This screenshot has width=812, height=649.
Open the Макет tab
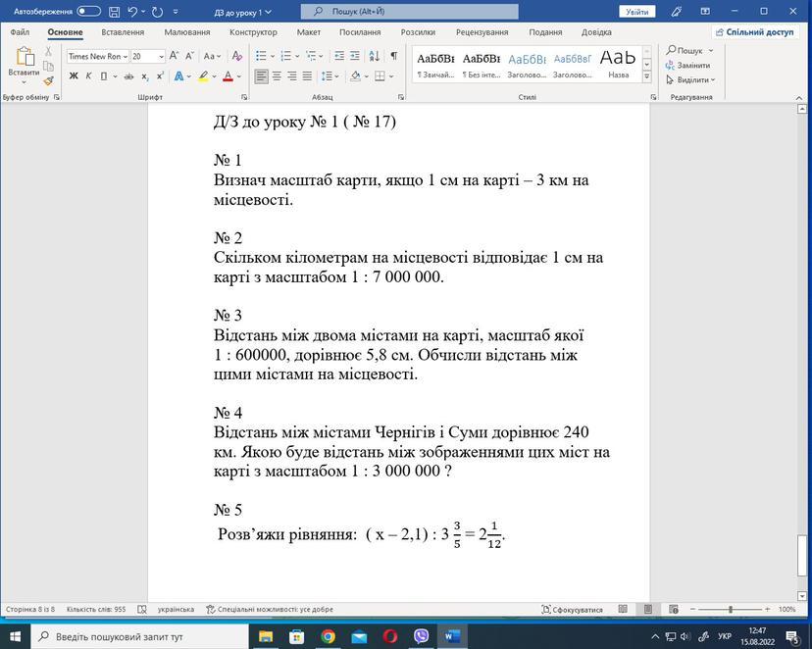tap(309, 32)
